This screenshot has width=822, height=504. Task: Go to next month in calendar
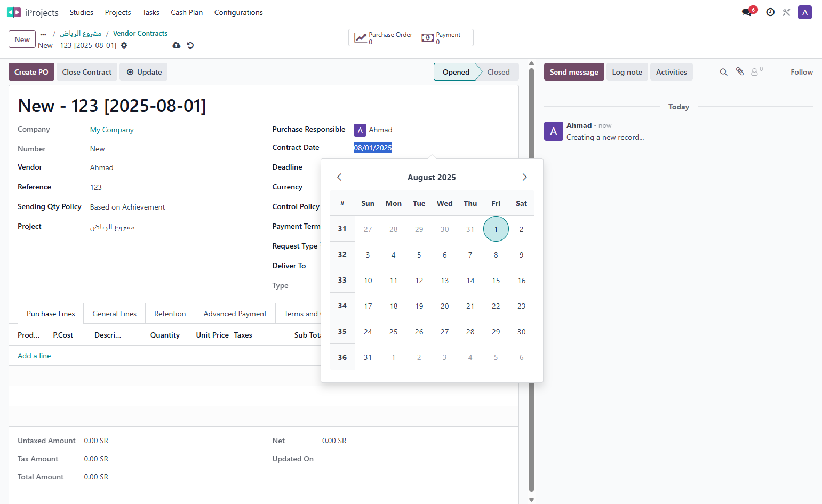coord(524,177)
